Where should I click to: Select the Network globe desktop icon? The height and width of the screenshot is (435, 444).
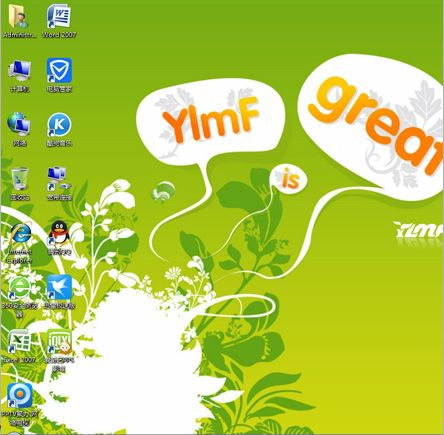(x=19, y=124)
